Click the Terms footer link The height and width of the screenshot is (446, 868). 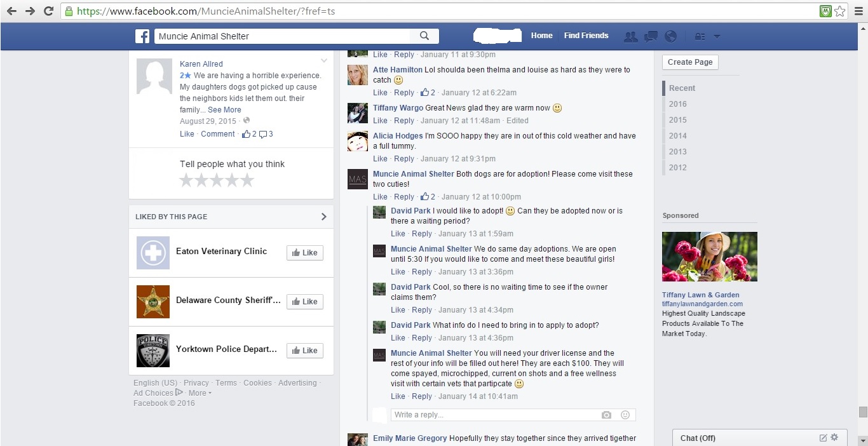pyautogui.click(x=226, y=383)
